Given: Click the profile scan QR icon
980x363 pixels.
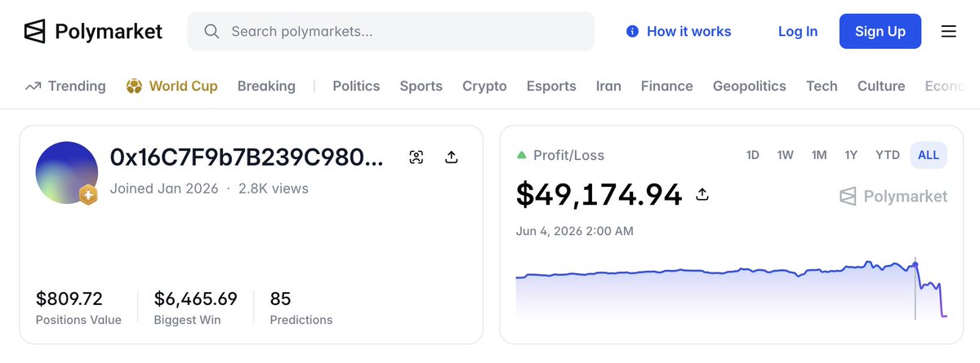Looking at the screenshot, I should tap(416, 157).
